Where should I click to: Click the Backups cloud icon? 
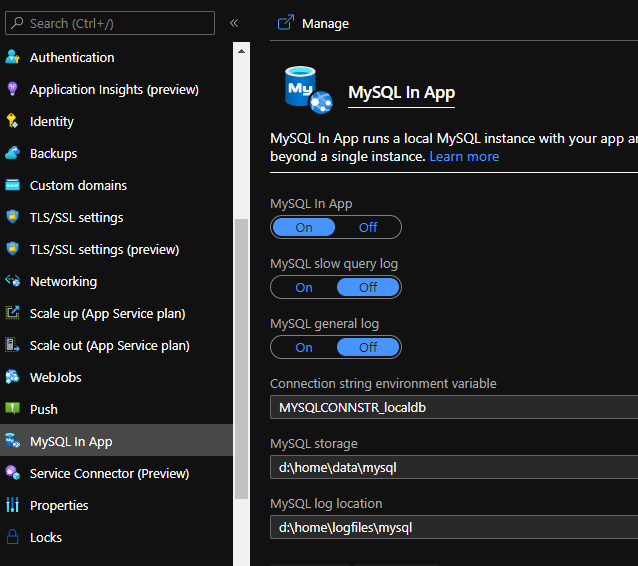[13, 153]
